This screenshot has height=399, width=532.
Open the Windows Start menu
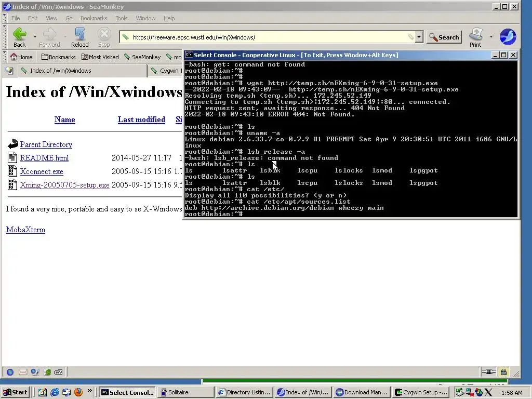15,392
